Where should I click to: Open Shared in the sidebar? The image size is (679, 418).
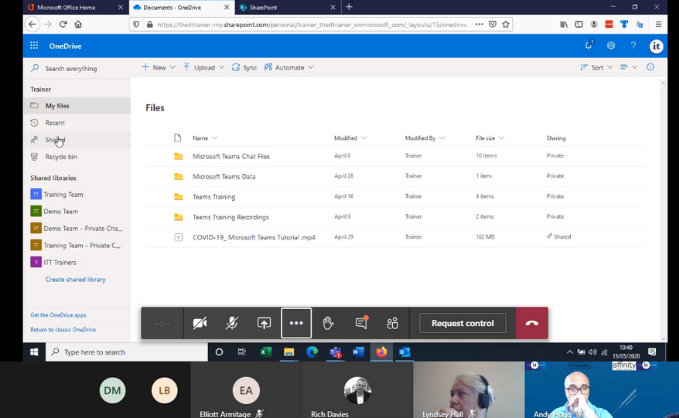(x=77, y=139)
